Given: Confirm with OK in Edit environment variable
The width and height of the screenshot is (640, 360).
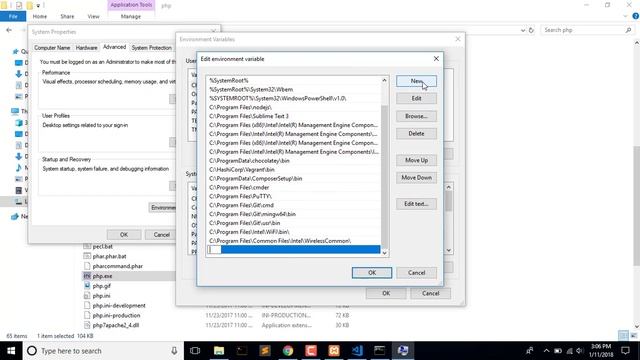Looking at the screenshot, I should coord(372,273).
